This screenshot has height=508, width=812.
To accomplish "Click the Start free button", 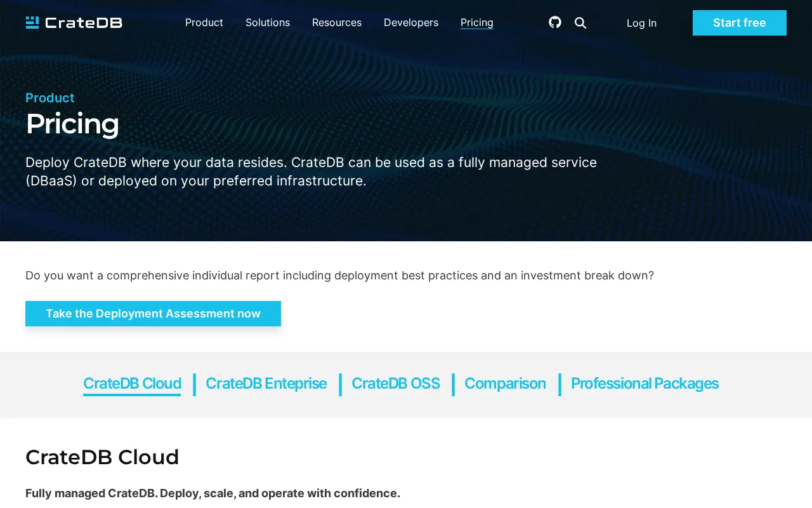I will point(740,23).
